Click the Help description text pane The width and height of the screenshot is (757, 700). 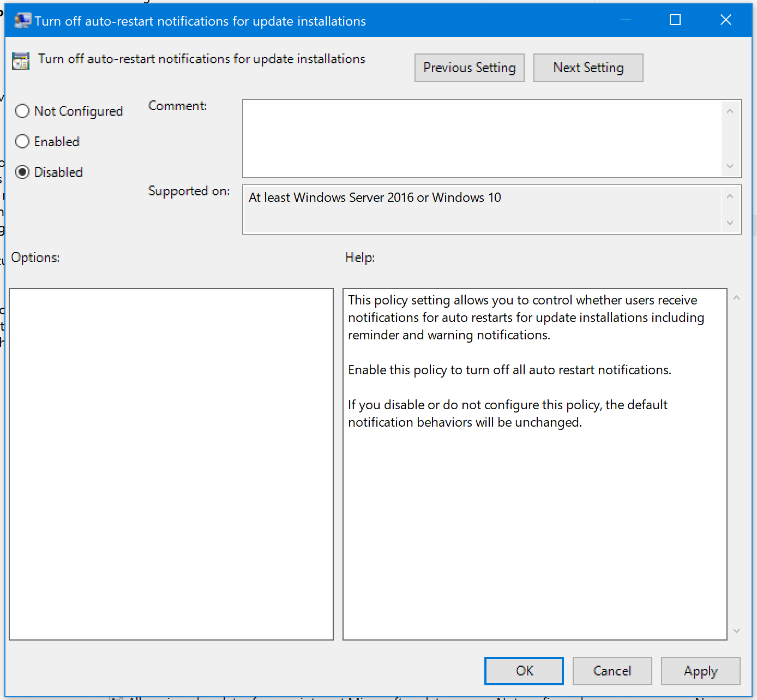pyautogui.click(x=535, y=464)
